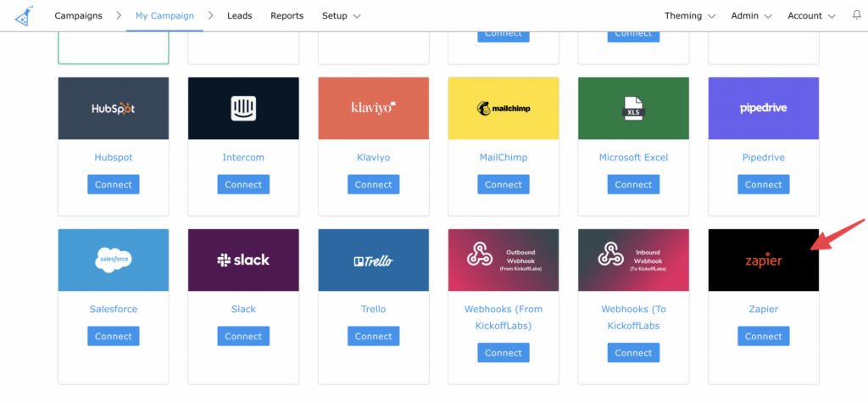Connect the MailChimp integration
Image resolution: width=868 pixels, height=403 pixels.
pos(504,185)
